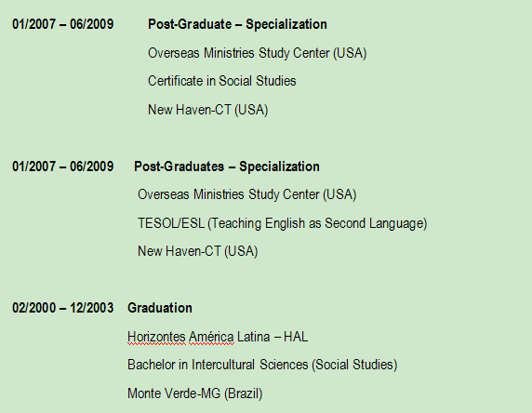This screenshot has height=413, width=532.
Task: Click the first 'New Haven-CT (USA)' line
Action: [208, 110]
